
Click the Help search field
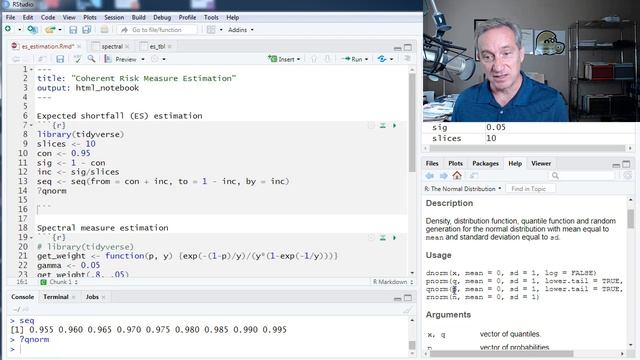coord(582,176)
